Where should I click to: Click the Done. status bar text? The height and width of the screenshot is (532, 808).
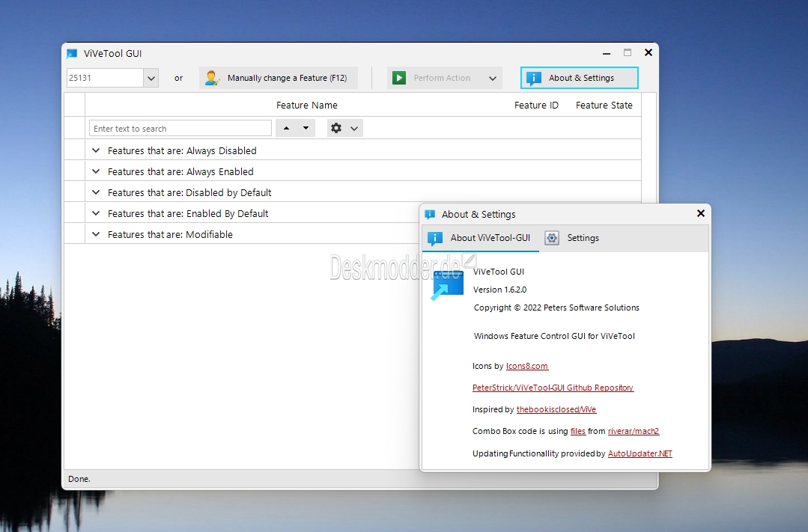point(79,479)
